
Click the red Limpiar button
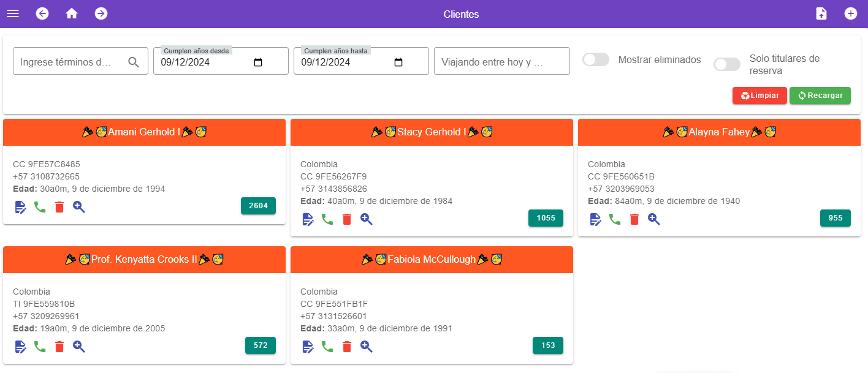[759, 96]
